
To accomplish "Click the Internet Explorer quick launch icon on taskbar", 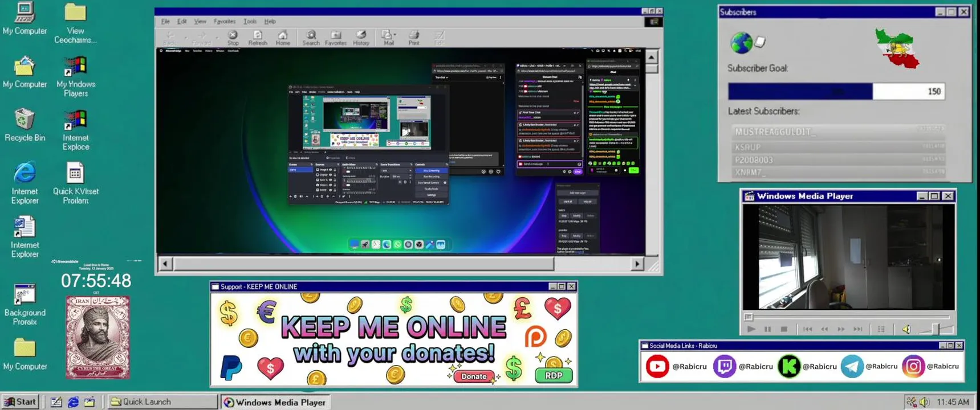I will pos(73,402).
